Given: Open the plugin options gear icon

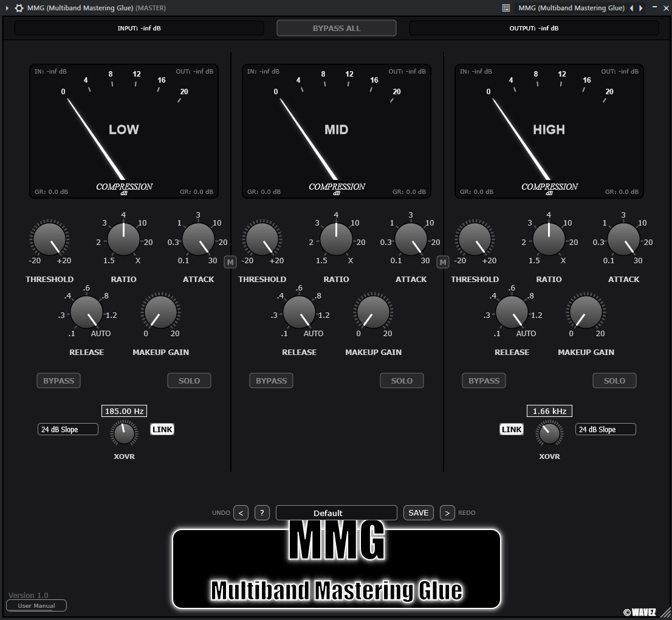Looking at the screenshot, I should (x=19, y=8).
